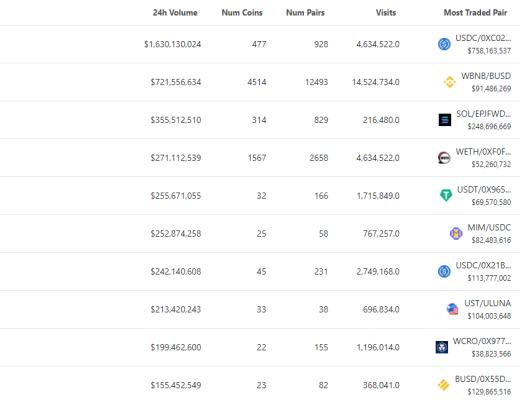Click the MIM icon beside MIM/USDC
520x400 pixels.
pyautogui.click(x=456, y=233)
